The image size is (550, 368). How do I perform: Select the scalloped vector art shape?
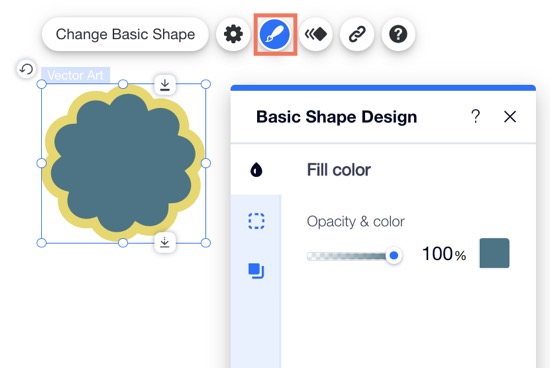123,163
